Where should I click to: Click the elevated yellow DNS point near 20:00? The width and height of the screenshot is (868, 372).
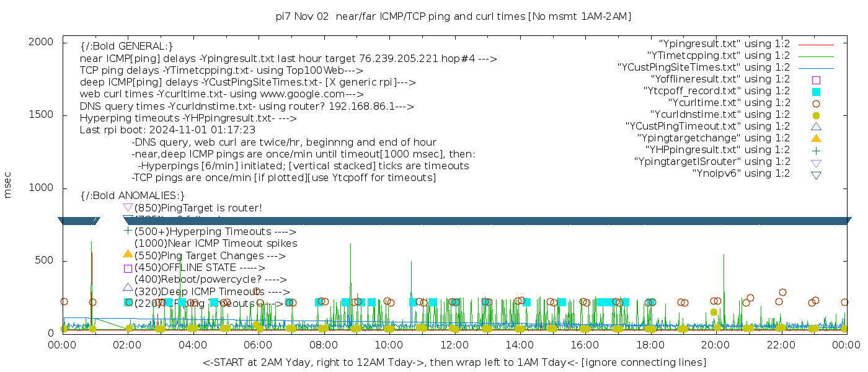tap(714, 312)
